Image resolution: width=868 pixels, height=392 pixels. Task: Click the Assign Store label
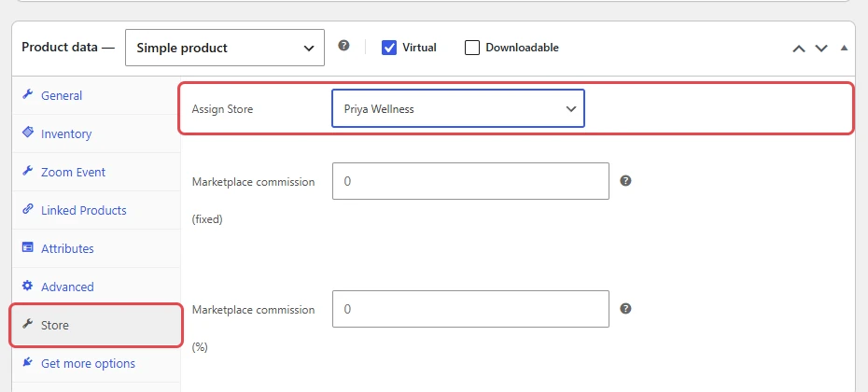[222, 109]
